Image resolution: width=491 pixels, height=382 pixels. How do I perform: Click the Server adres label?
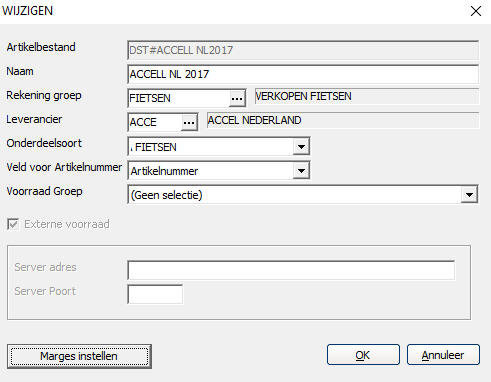click(45, 267)
